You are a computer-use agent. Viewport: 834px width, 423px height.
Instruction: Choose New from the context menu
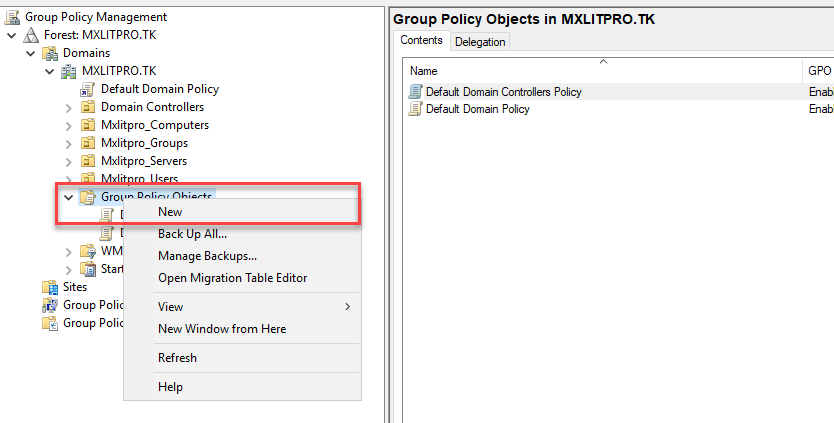[x=170, y=212]
